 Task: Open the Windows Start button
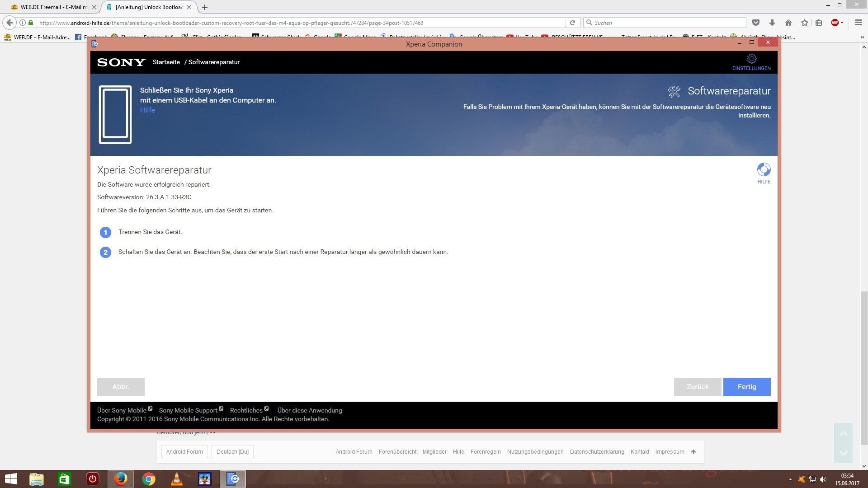coord(10,479)
